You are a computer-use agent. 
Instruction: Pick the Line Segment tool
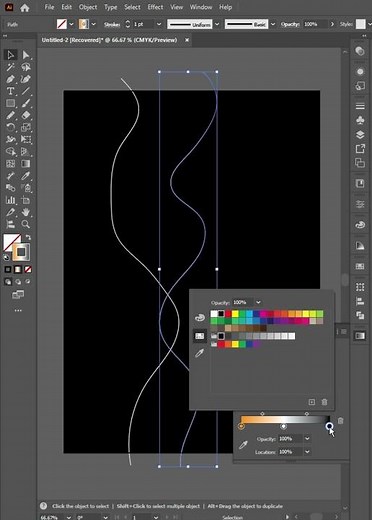25,91
